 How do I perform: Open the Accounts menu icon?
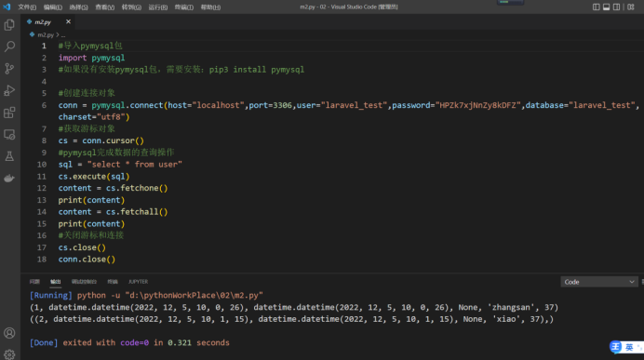coord(9,333)
